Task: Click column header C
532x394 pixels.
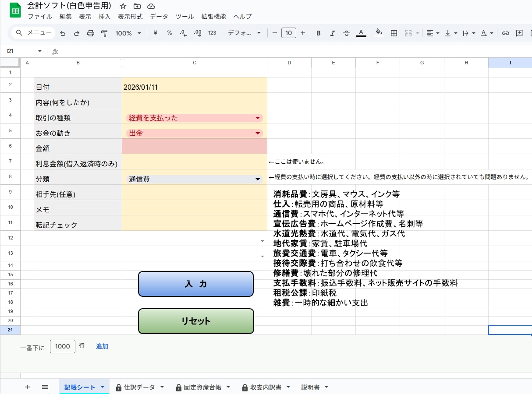Action: tap(195, 63)
